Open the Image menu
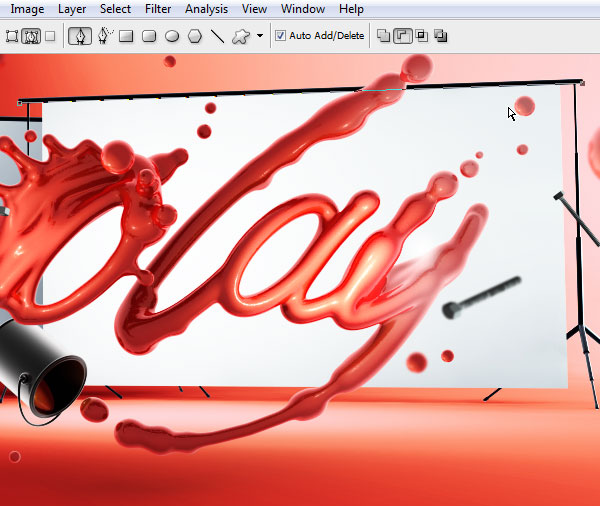This screenshot has height=506, width=600. click(x=27, y=9)
